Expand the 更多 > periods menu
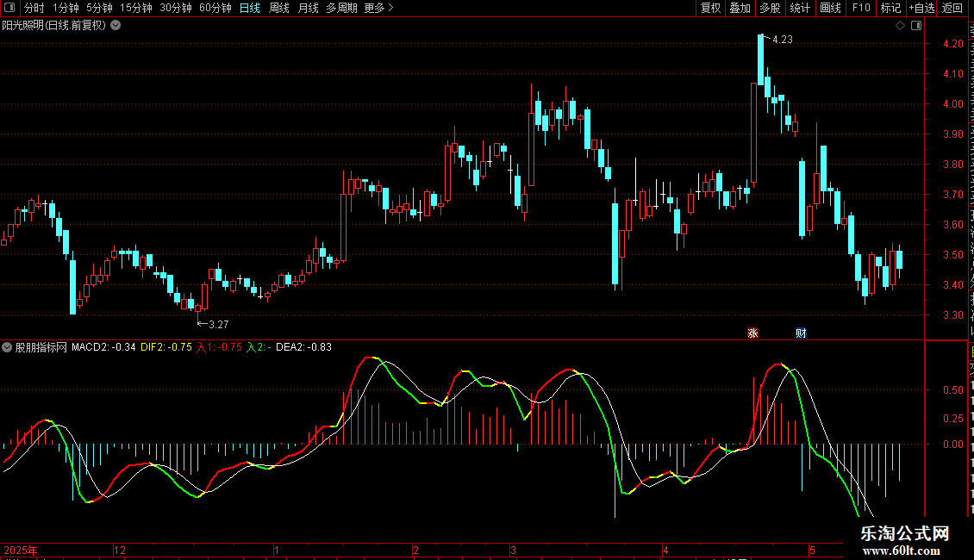 click(379, 8)
